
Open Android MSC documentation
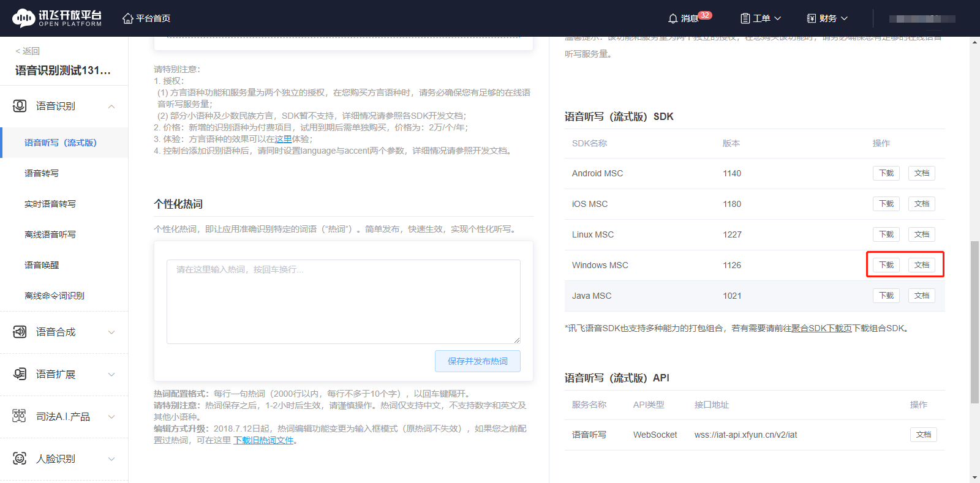pos(922,173)
